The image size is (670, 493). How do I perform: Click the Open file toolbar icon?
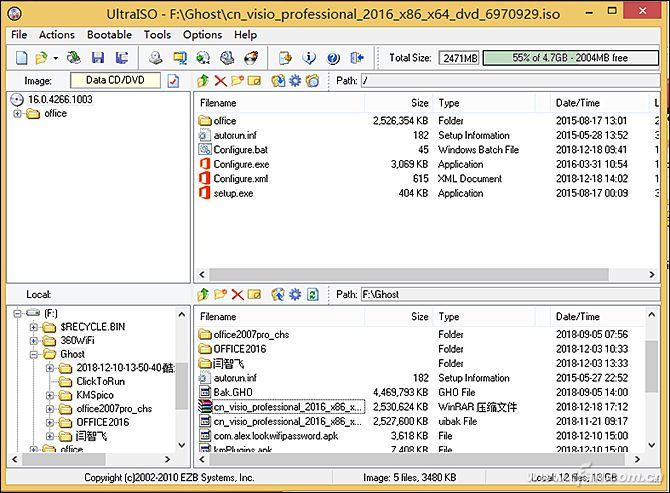click(x=41, y=58)
